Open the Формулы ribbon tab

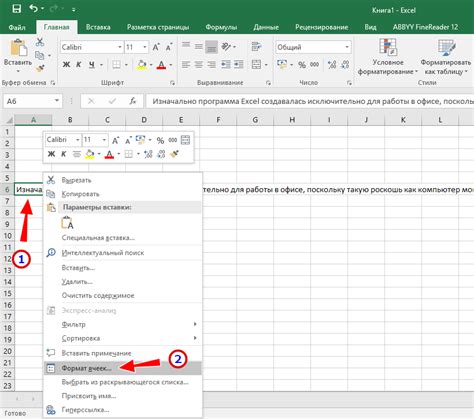[x=221, y=27]
